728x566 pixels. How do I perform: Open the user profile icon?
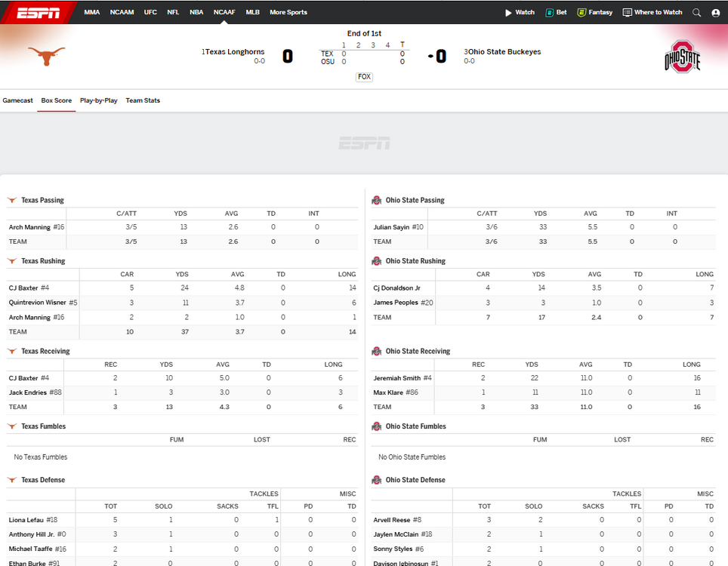click(715, 12)
